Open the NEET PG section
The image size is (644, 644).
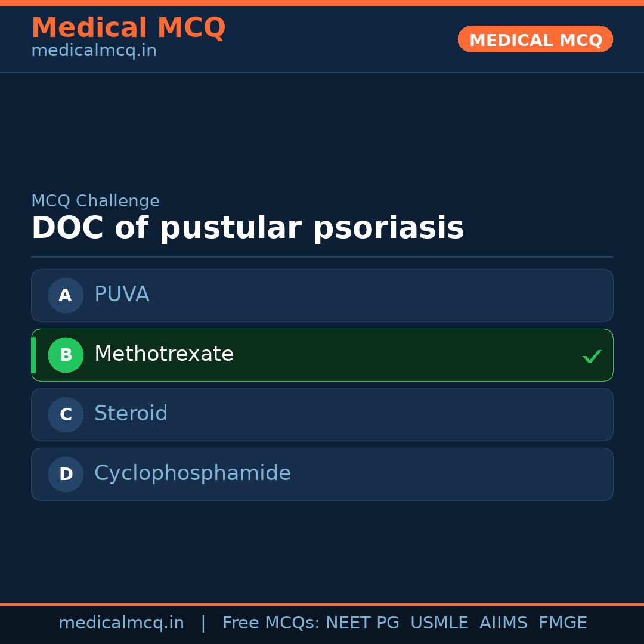click(362, 623)
